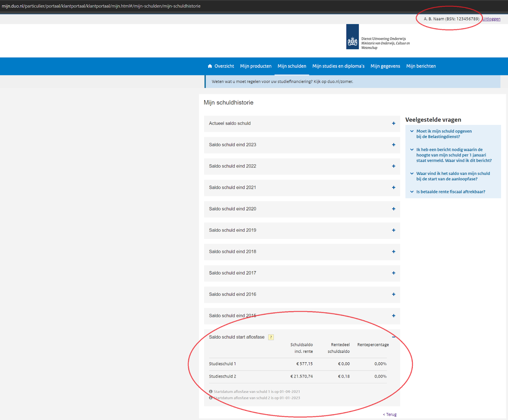Click the A. B. Naam BSN label
Viewport: 508px width, 420px height.
pyautogui.click(x=451, y=19)
